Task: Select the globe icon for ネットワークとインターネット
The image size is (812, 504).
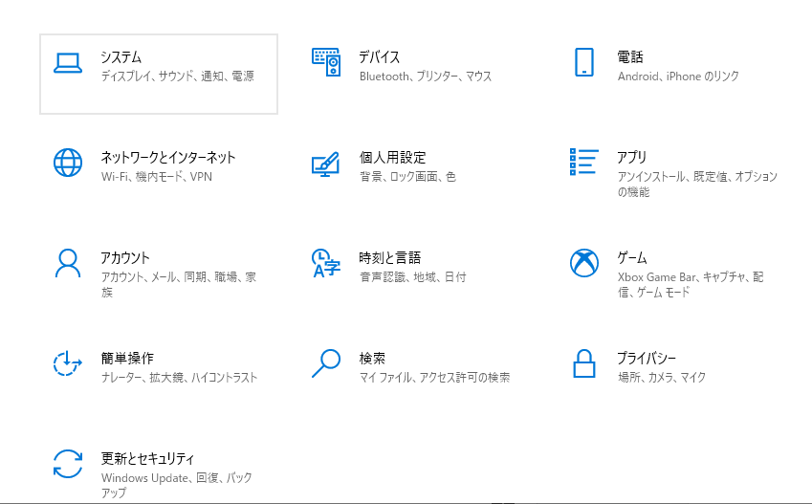Action: tap(68, 163)
